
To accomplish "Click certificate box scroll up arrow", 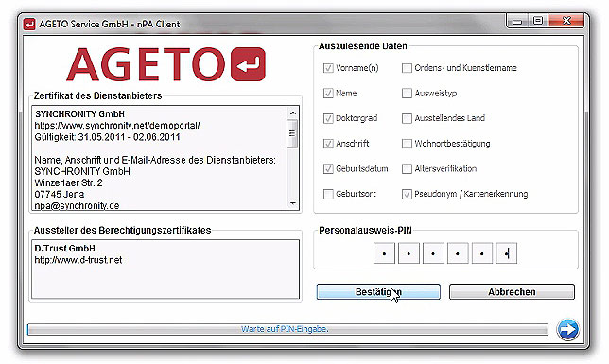I will click(x=293, y=113).
